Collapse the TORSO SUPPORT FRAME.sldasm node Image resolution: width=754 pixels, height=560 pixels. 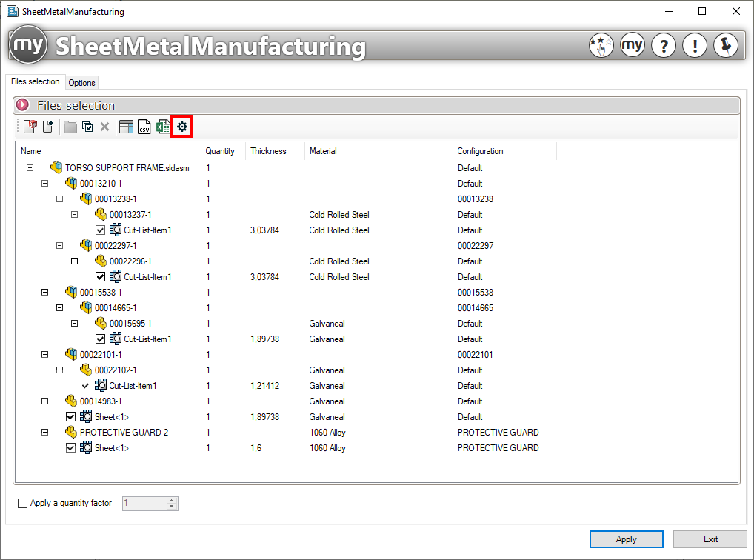pyautogui.click(x=29, y=167)
